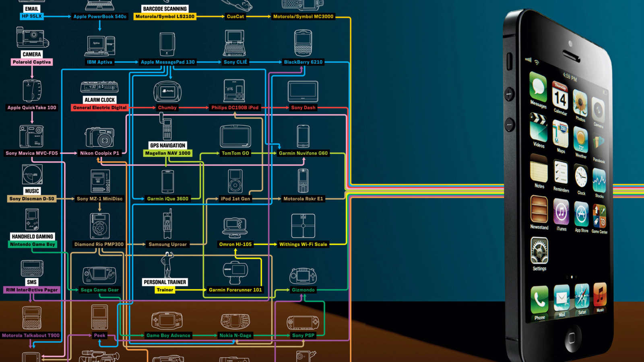Click the General Electric Digital label

[x=100, y=107]
